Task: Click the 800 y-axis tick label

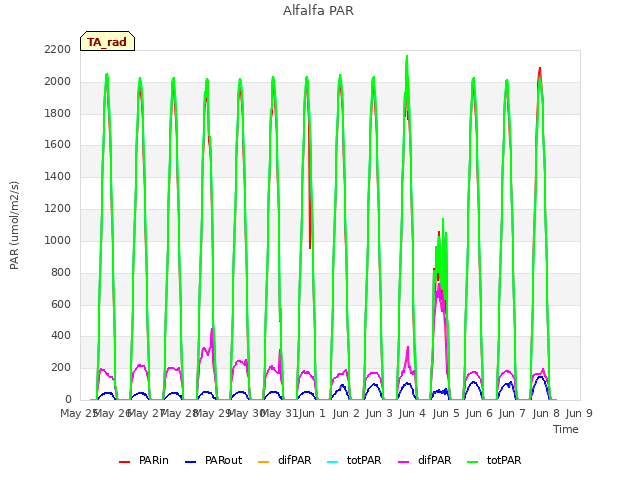Action: (61, 272)
